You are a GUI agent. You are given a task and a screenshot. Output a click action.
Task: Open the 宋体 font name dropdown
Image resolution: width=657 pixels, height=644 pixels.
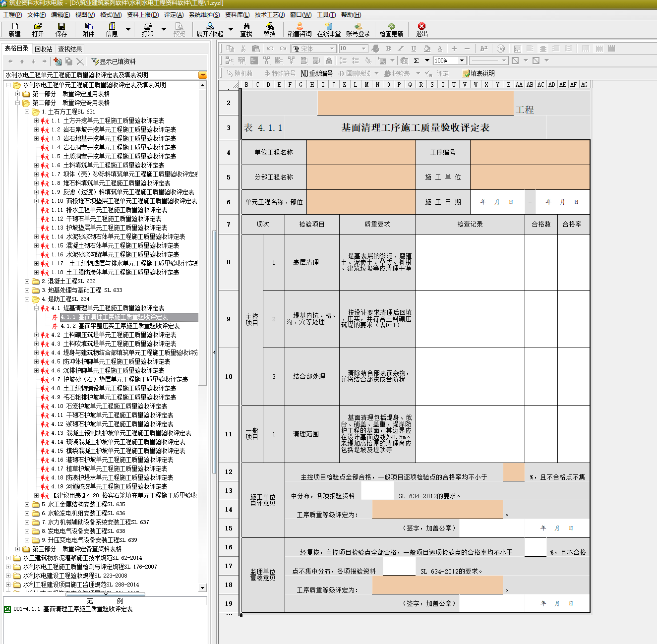(x=332, y=49)
